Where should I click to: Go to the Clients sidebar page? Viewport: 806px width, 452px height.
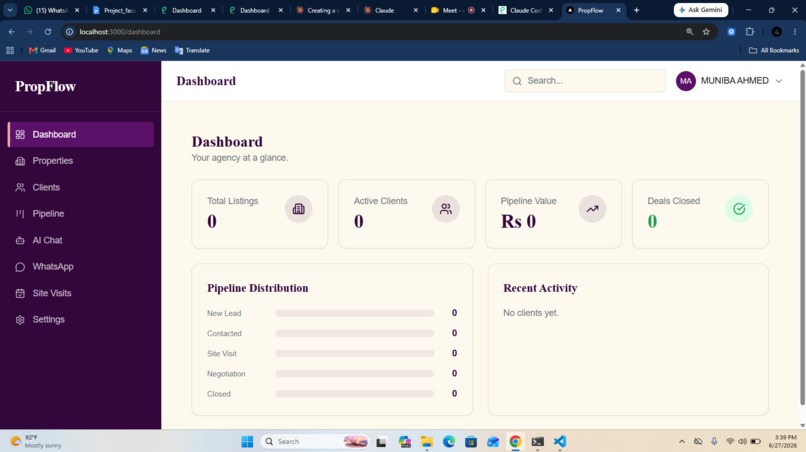pos(81,187)
